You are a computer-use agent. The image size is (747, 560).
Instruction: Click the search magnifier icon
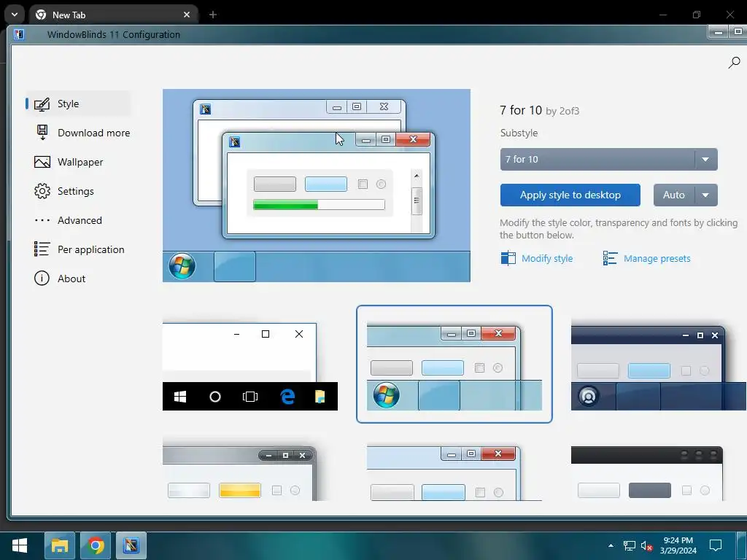[734, 63]
